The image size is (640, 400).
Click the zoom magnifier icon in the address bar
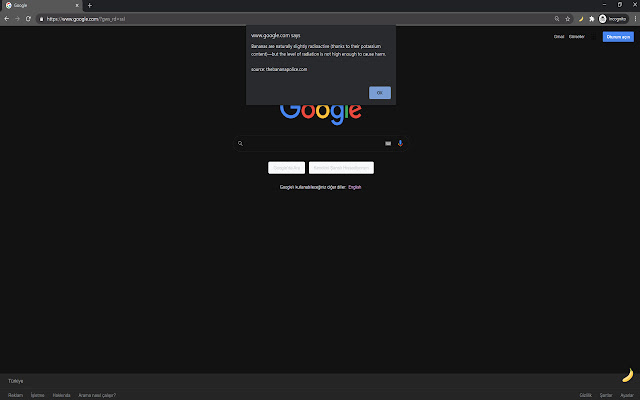tap(557, 19)
